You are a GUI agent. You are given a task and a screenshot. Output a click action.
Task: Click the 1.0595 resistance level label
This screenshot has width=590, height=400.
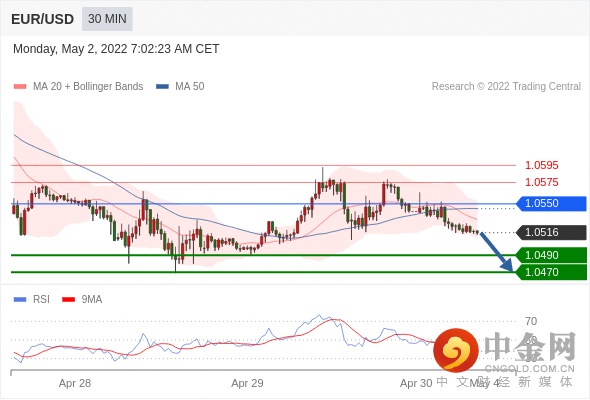point(541,165)
